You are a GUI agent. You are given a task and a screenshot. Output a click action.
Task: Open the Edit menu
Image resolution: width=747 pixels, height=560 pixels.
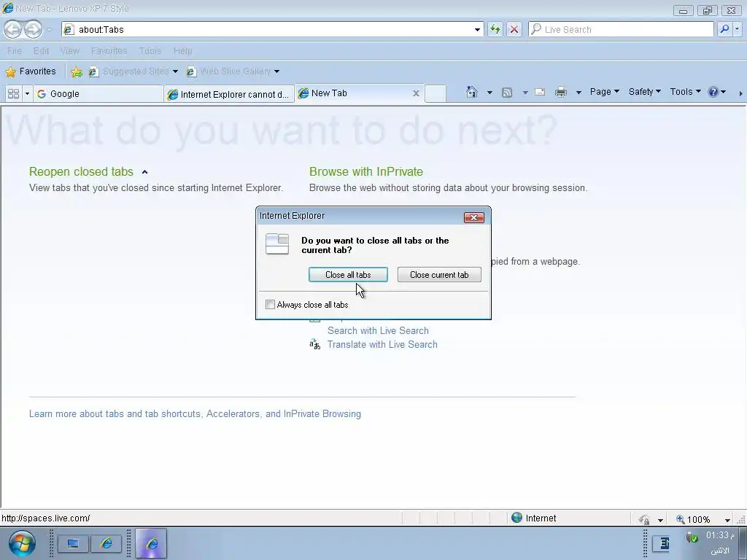pos(41,51)
